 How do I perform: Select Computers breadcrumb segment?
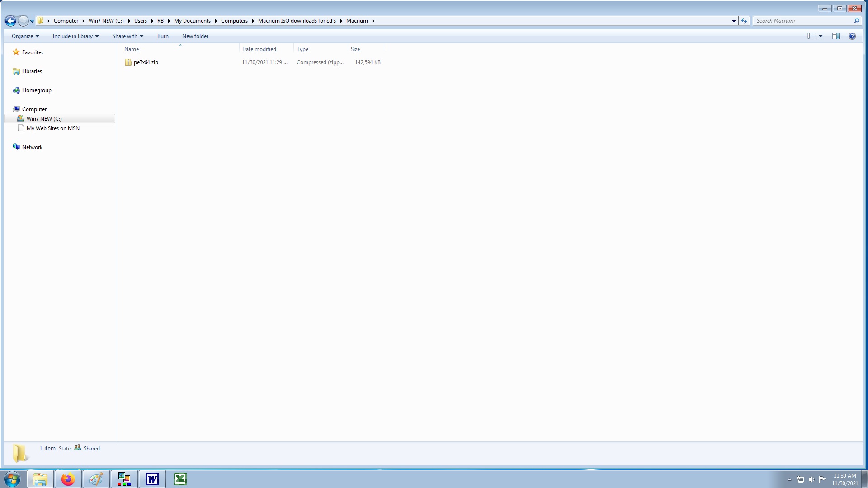(234, 21)
